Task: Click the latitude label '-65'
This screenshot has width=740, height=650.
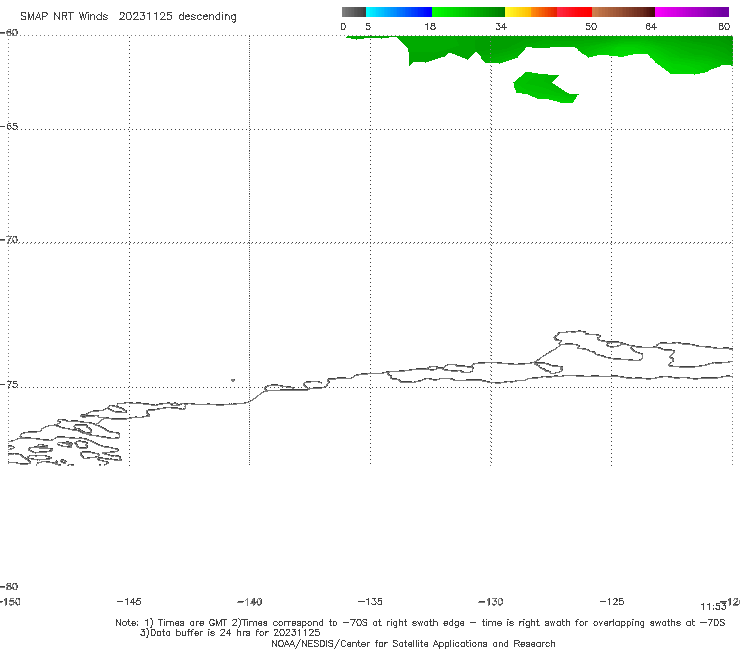Action: (9, 127)
